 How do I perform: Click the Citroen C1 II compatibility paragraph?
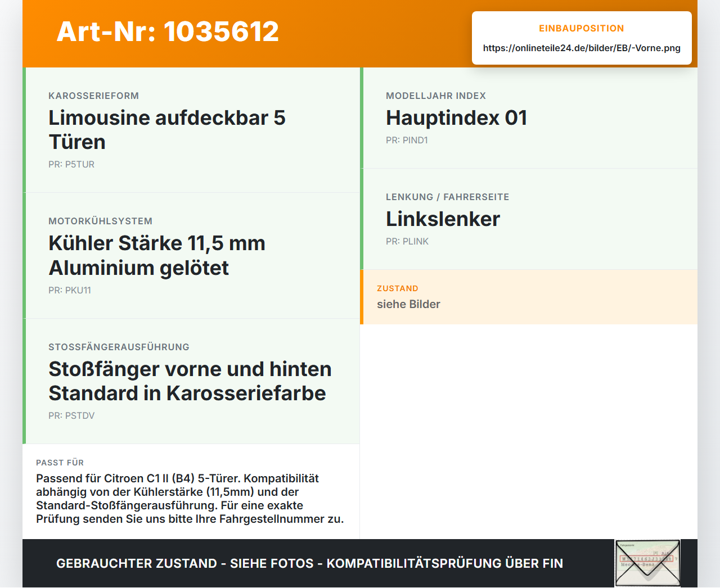tap(190, 499)
